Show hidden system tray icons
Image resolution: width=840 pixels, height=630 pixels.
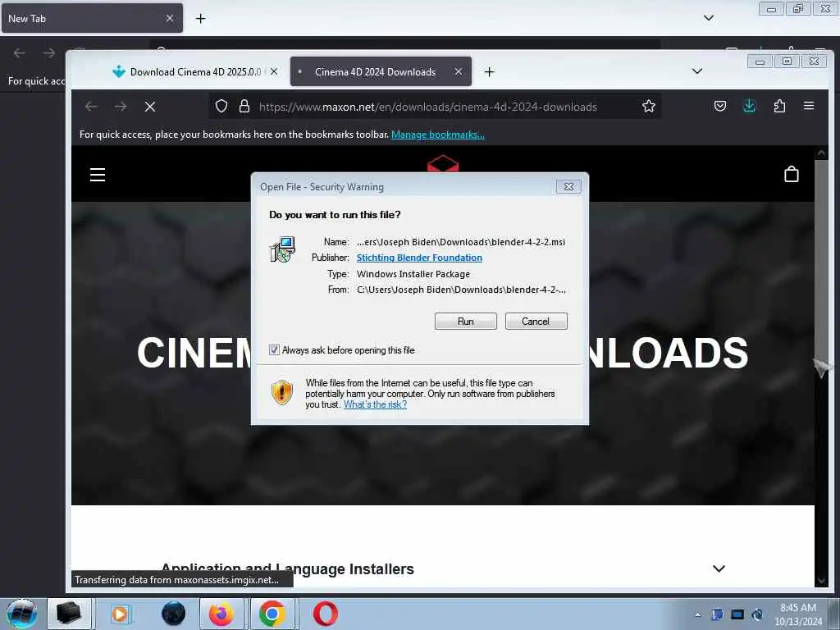[x=697, y=614]
